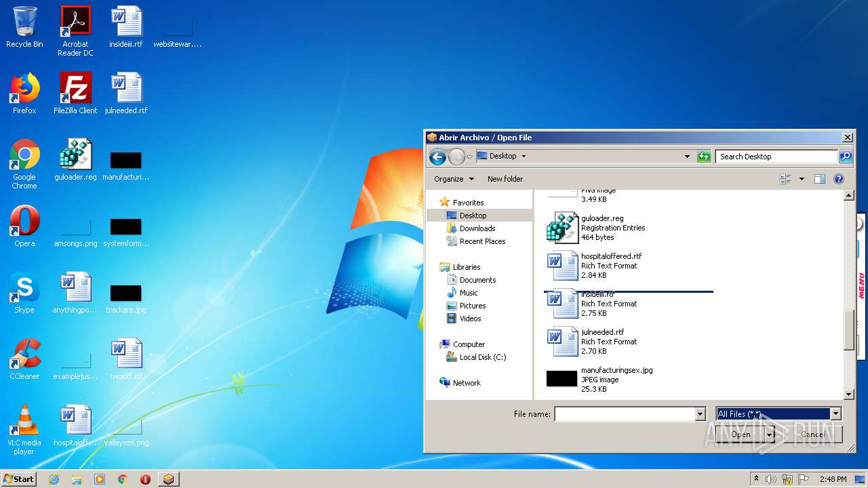Click the file list vertical scrollbar thumb

(x=848, y=330)
